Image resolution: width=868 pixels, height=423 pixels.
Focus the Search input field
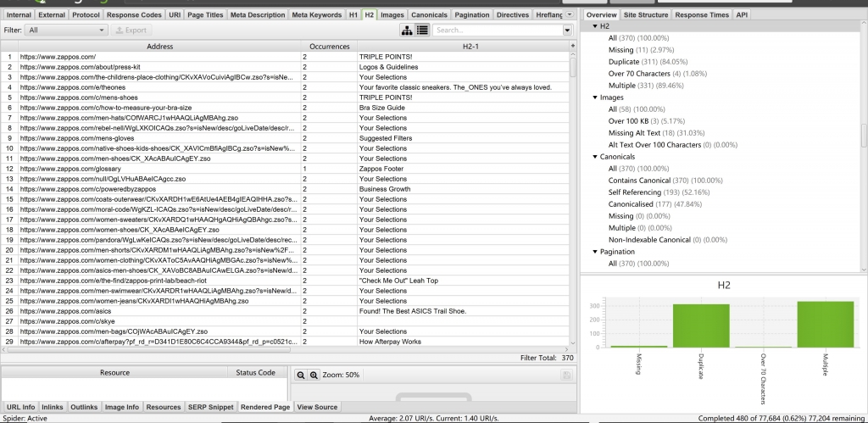point(497,31)
